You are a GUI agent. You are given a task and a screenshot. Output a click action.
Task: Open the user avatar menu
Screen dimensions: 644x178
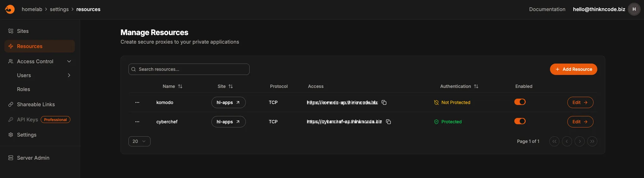pos(634,9)
